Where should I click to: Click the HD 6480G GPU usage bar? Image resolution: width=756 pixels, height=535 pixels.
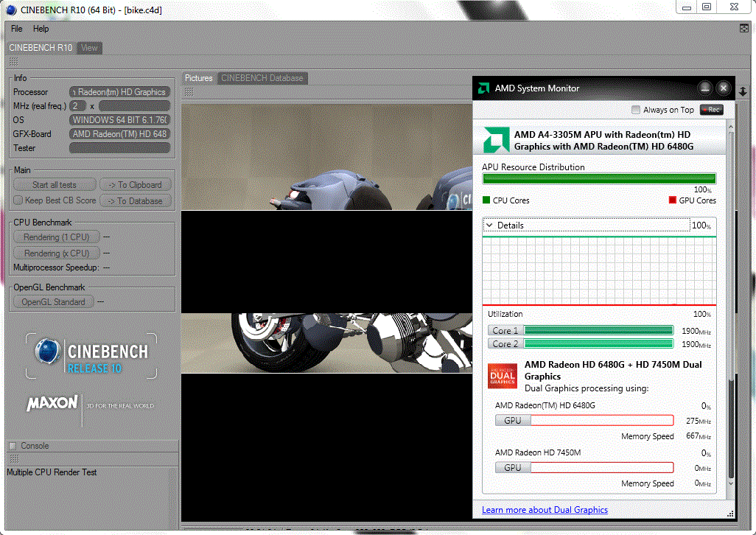[602, 420]
